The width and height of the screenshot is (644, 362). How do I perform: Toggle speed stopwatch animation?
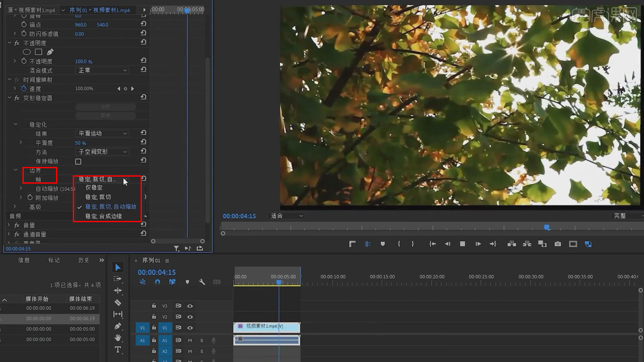(24, 88)
